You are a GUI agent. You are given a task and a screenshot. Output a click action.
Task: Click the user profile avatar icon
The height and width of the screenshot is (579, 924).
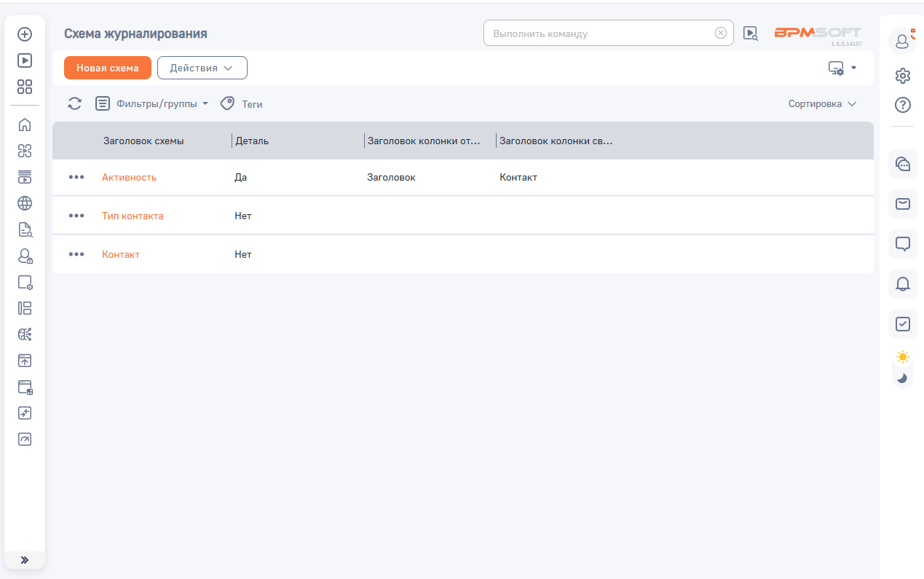[903, 42]
